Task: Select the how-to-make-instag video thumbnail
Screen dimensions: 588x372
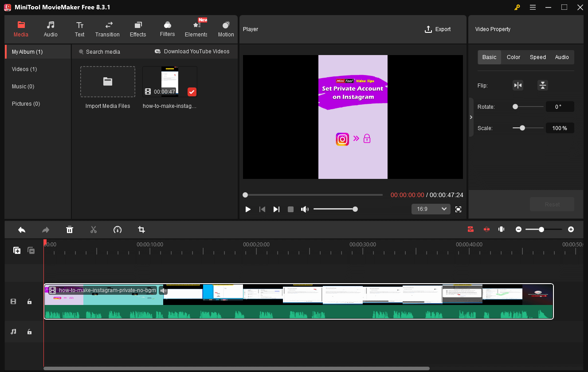Action: [x=169, y=82]
